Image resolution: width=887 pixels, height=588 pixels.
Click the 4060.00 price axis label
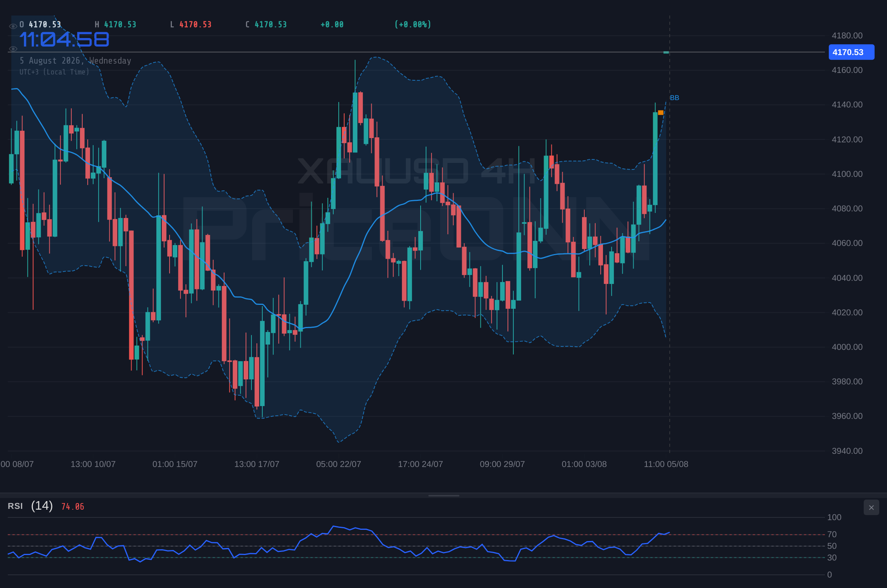click(847, 243)
